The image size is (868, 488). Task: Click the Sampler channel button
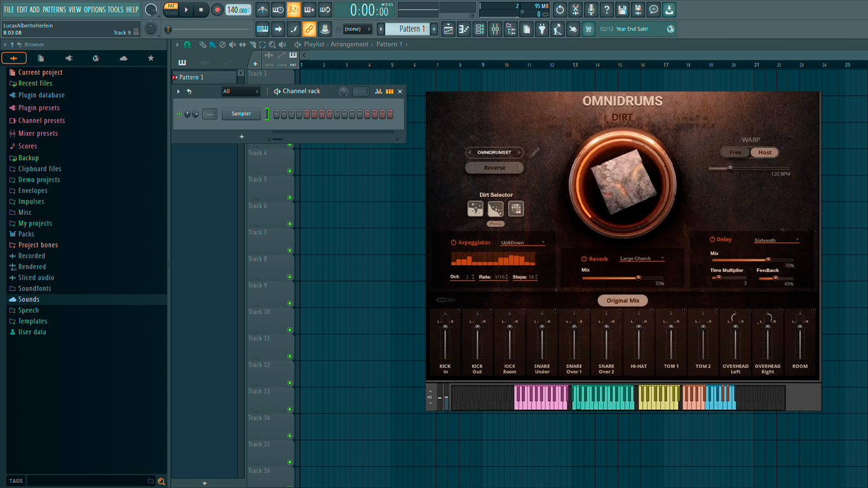[x=241, y=114]
